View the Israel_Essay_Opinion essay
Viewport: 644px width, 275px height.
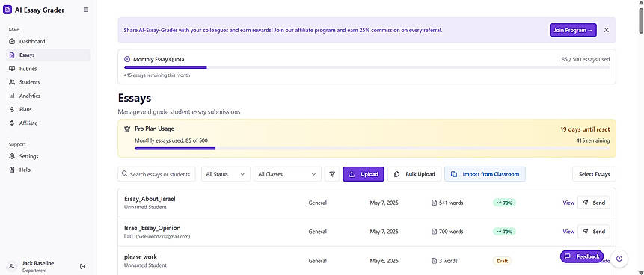click(568, 232)
